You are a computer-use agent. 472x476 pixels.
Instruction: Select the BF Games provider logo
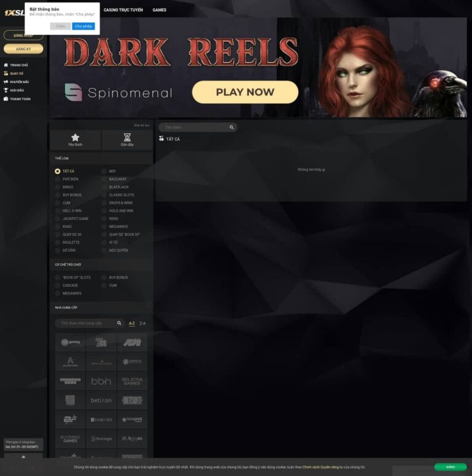[x=71, y=419]
